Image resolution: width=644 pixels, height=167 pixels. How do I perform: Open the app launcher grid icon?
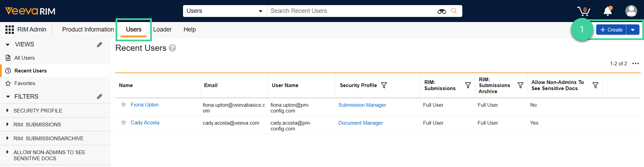pos(9,29)
